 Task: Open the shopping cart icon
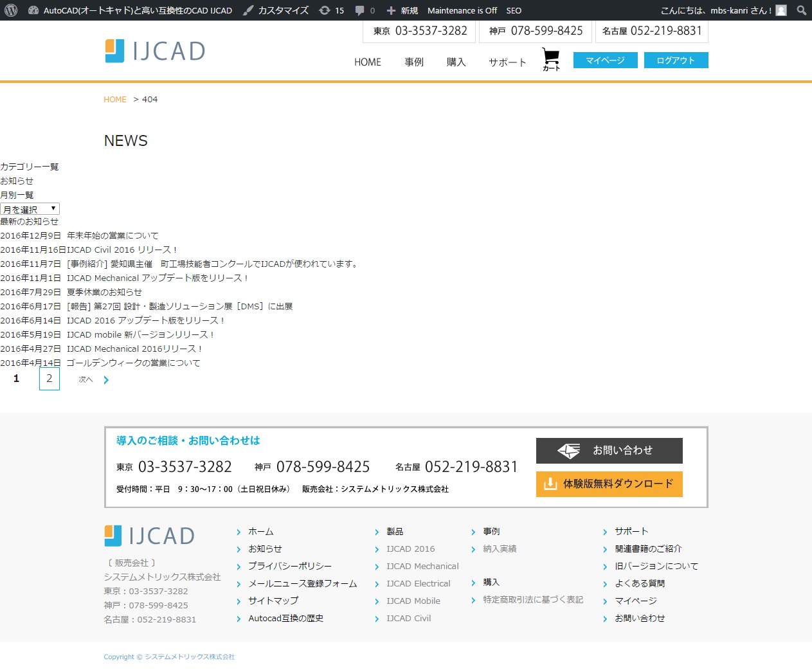coord(551,60)
